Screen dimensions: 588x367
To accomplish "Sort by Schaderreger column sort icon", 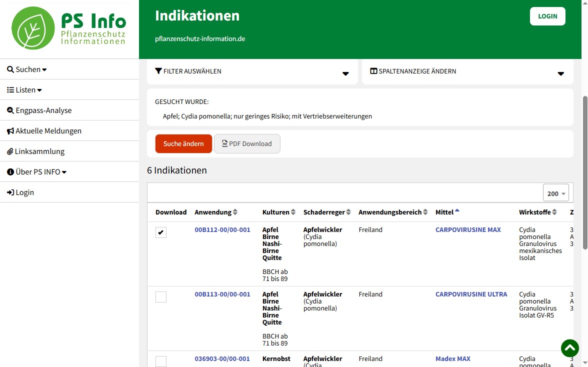I will point(348,212).
